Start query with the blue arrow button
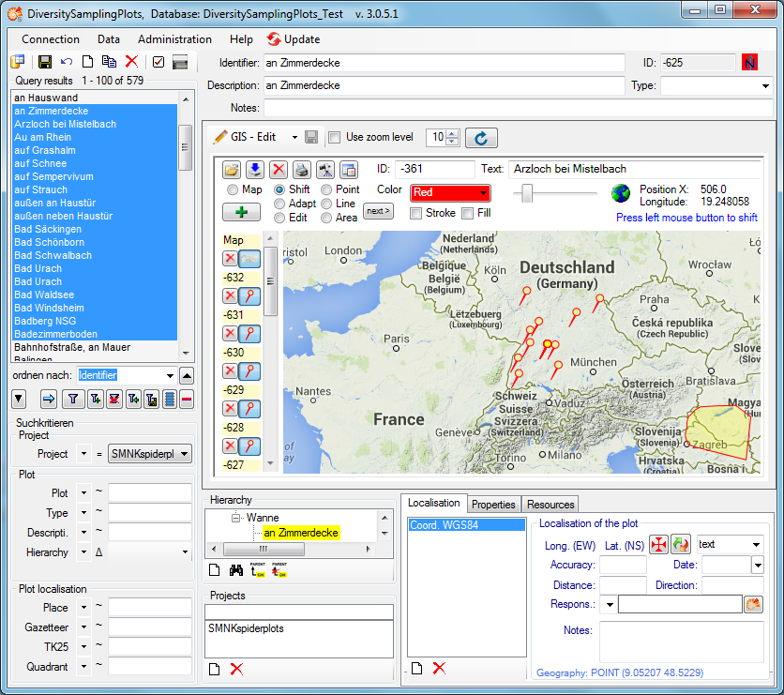 [49, 399]
